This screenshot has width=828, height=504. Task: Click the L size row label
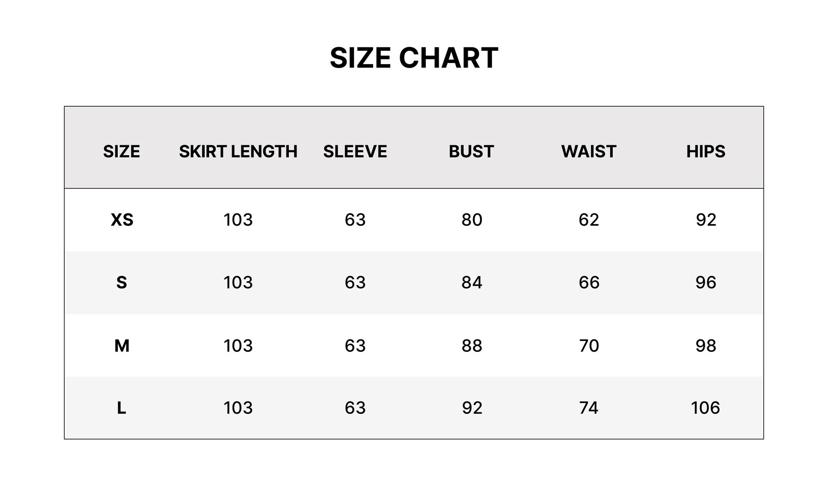(x=122, y=408)
